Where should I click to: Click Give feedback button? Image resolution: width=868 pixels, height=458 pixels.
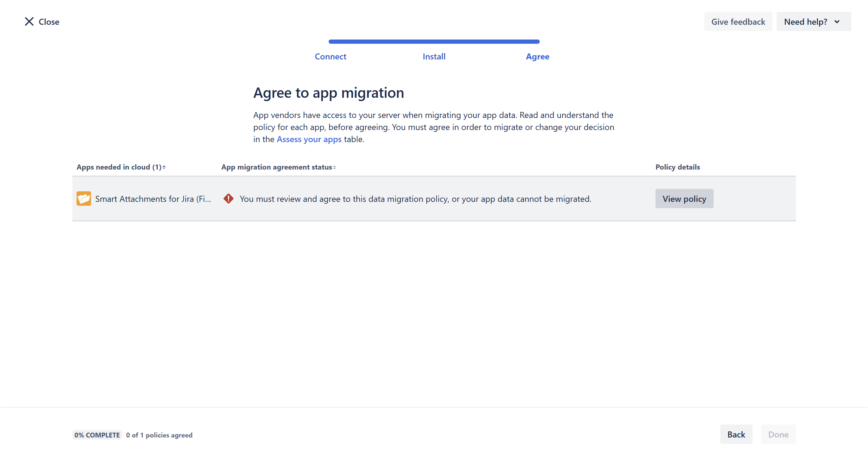pyautogui.click(x=738, y=22)
